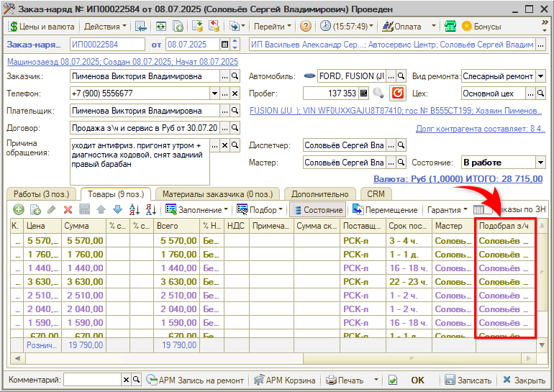Expand the Действия menu

[x=104, y=26]
